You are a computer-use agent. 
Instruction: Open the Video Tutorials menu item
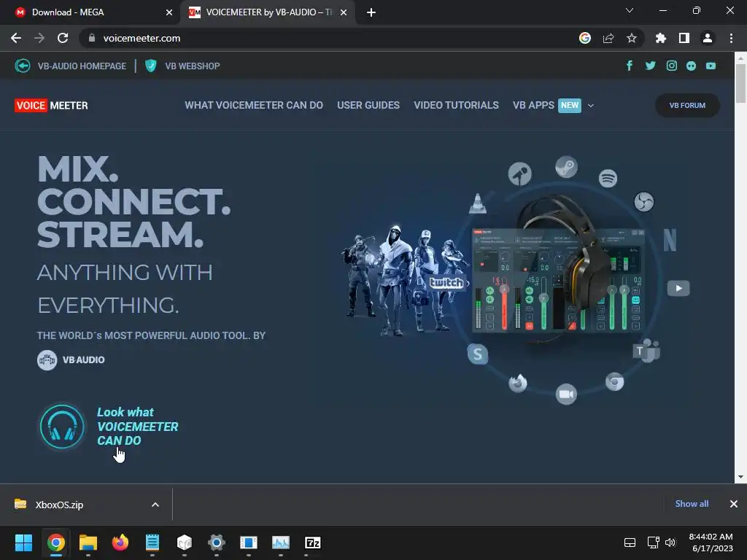click(457, 105)
